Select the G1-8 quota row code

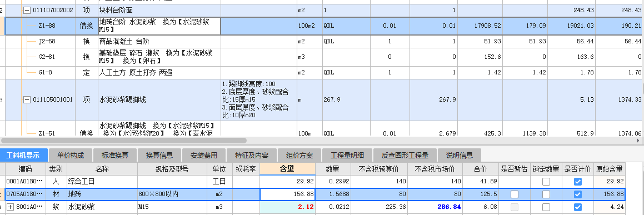coord(45,73)
